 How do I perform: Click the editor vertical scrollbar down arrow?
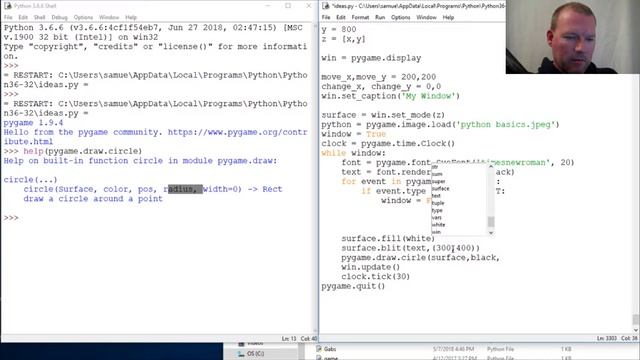click(636, 330)
